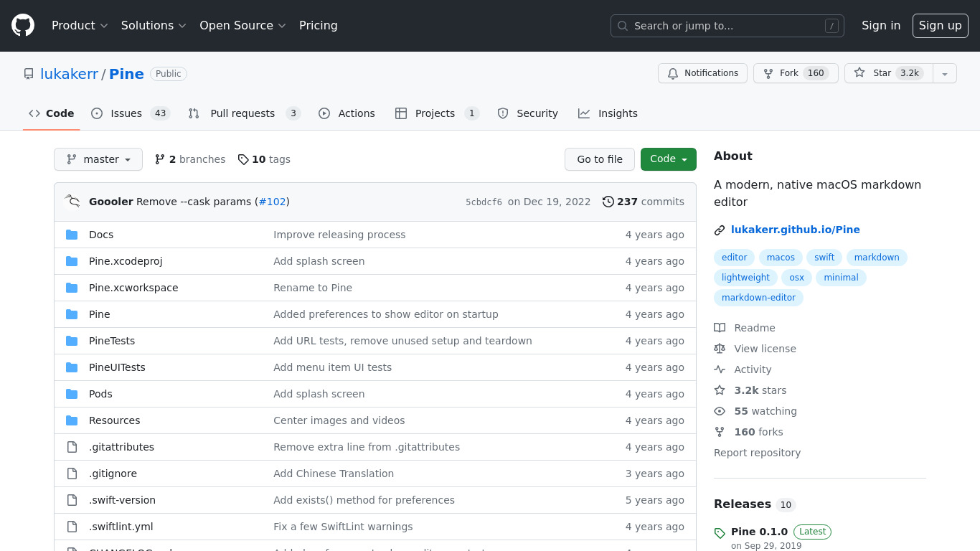Click the star icon beside 3.2k stars

(720, 390)
